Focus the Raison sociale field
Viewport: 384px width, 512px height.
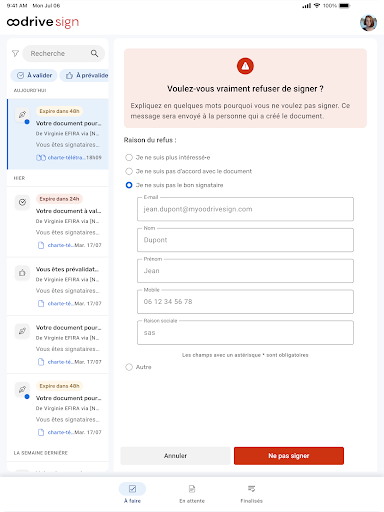pos(245,333)
